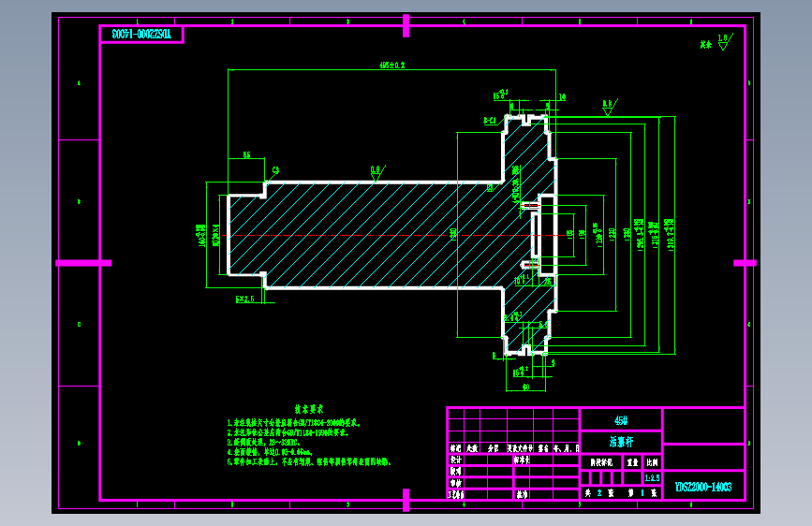Click first technical requirement line numbered 1

coord(293,423)
